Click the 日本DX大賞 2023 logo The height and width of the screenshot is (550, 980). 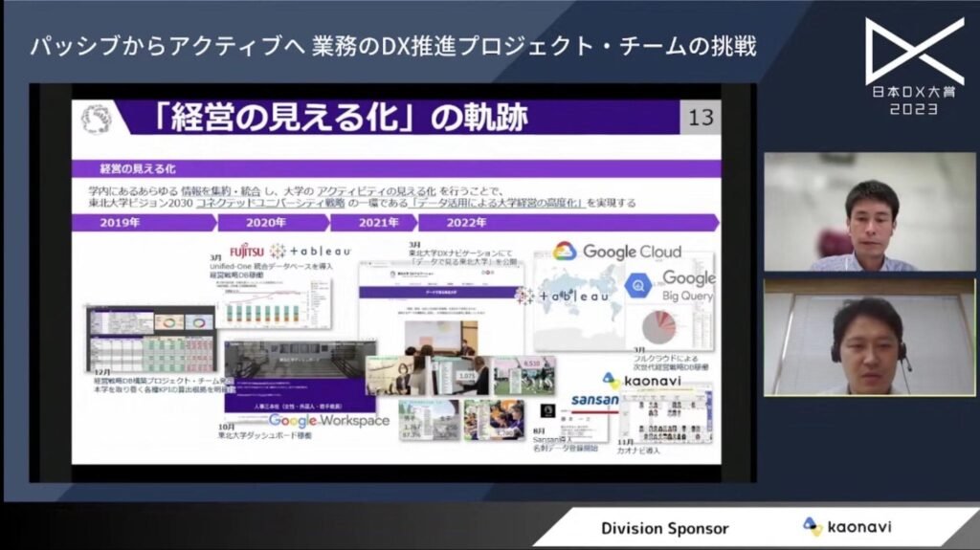(x=914, y=66)
